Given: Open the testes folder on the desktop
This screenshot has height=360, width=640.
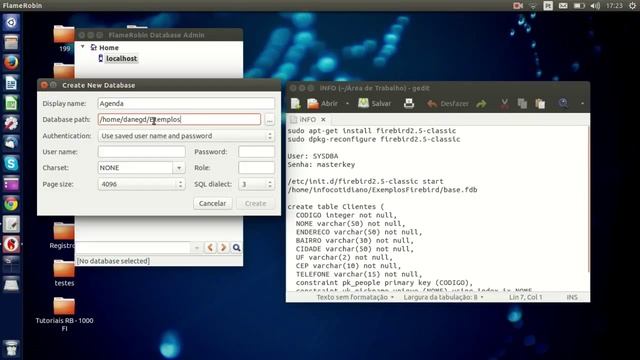Looking at the screenshot, I should click(x=64, y=273).
